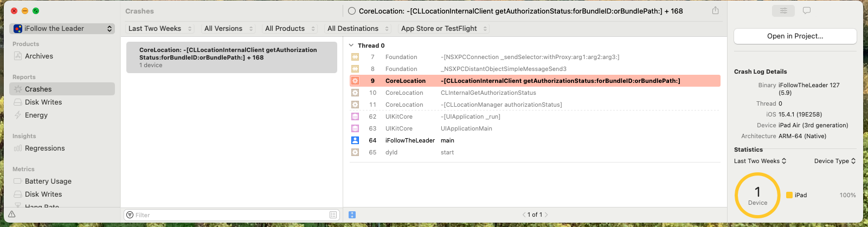Open the All Destinations filter
The image size is (868, 227).
pyautogui.click(x=358, y=29)
